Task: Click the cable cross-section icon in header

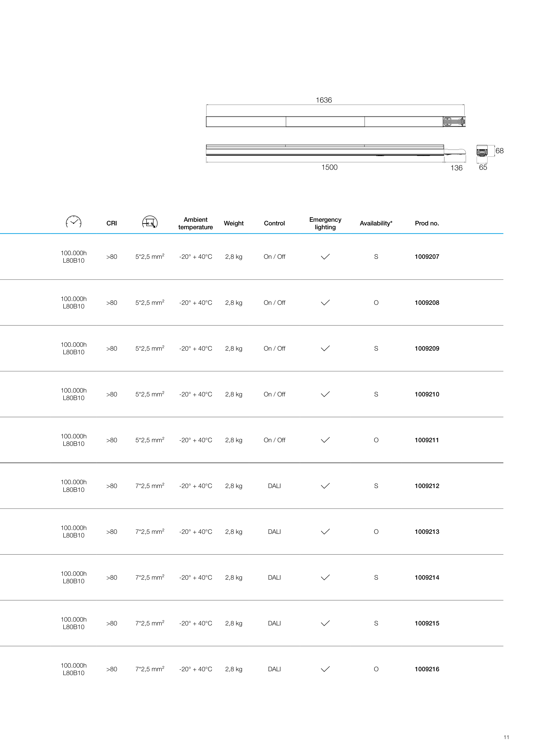Action: [150, 222]
